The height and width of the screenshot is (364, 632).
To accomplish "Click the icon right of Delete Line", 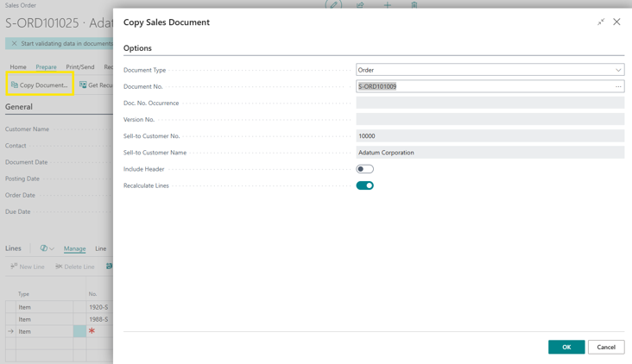I will pos(109,267).
